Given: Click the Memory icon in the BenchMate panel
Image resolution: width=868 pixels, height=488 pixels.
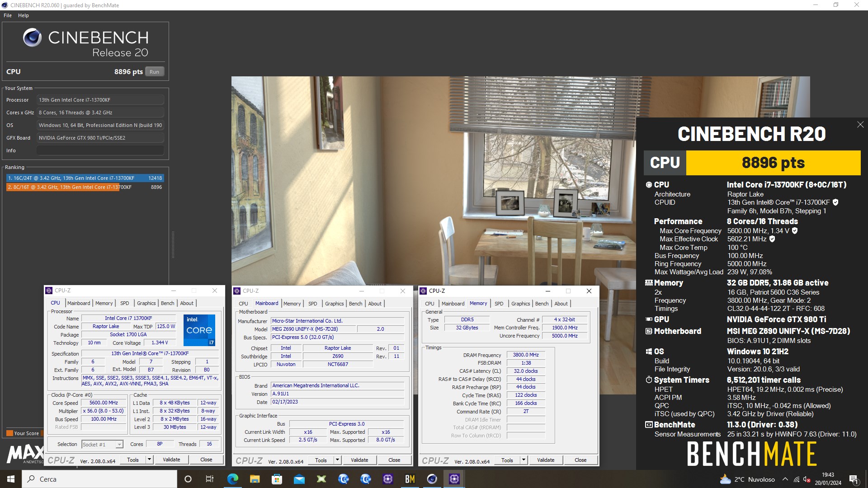Looking at the screenshot, I should pyautogui.click(x=649, y=283).
